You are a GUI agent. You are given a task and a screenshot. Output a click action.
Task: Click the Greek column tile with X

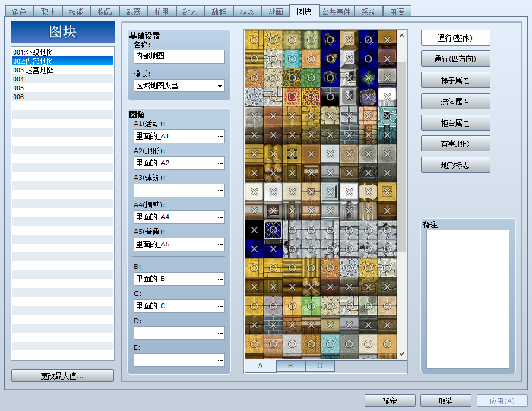coord(349,211)
